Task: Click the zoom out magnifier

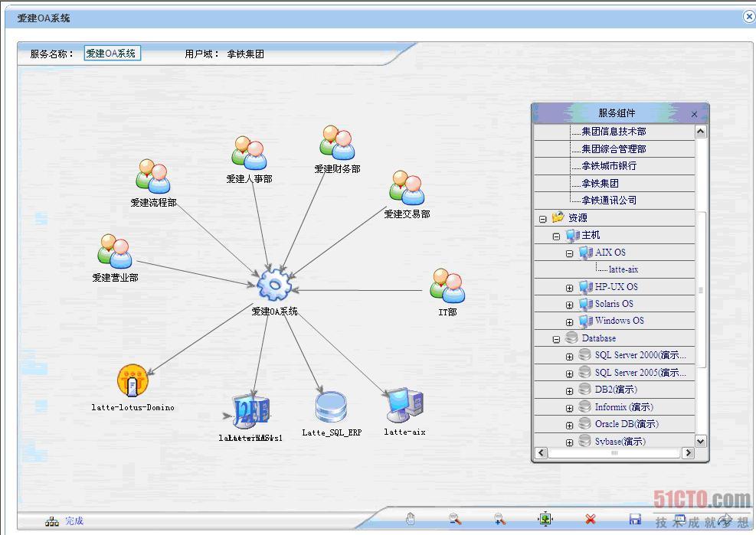Action: pyautogui.click(x=455, y=519)
